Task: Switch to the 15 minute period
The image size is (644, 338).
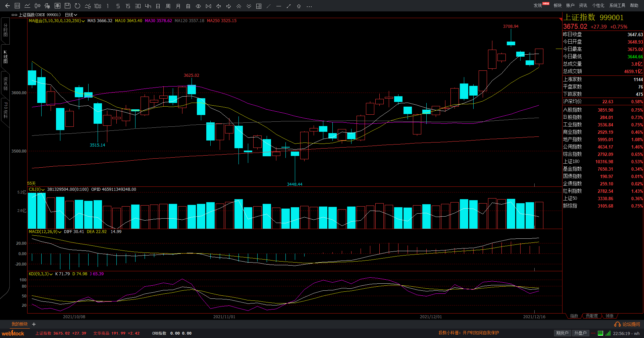Action: click(x=128, y=6)
